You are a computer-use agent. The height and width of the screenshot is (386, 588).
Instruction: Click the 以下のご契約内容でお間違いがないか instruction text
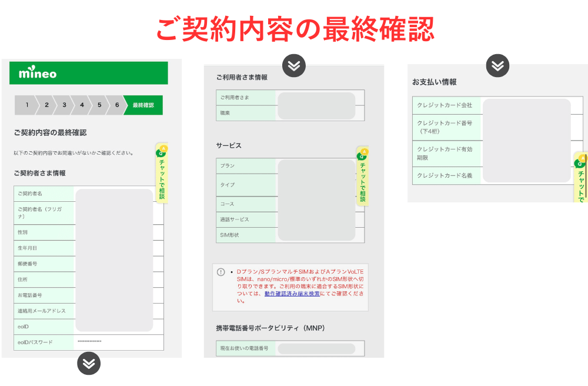point(73,153)
